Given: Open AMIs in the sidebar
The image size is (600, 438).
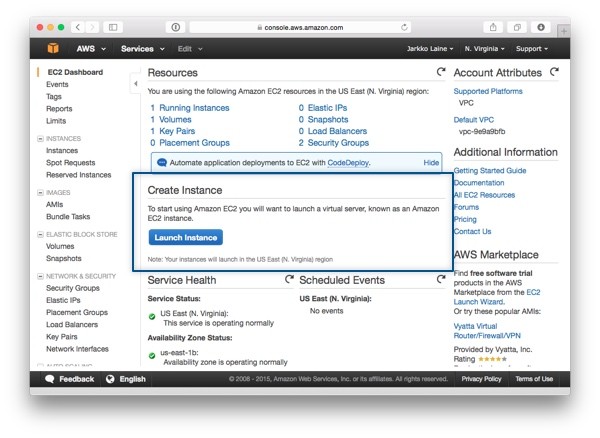Looking at the screenshot, I should [x=54, y=204].
